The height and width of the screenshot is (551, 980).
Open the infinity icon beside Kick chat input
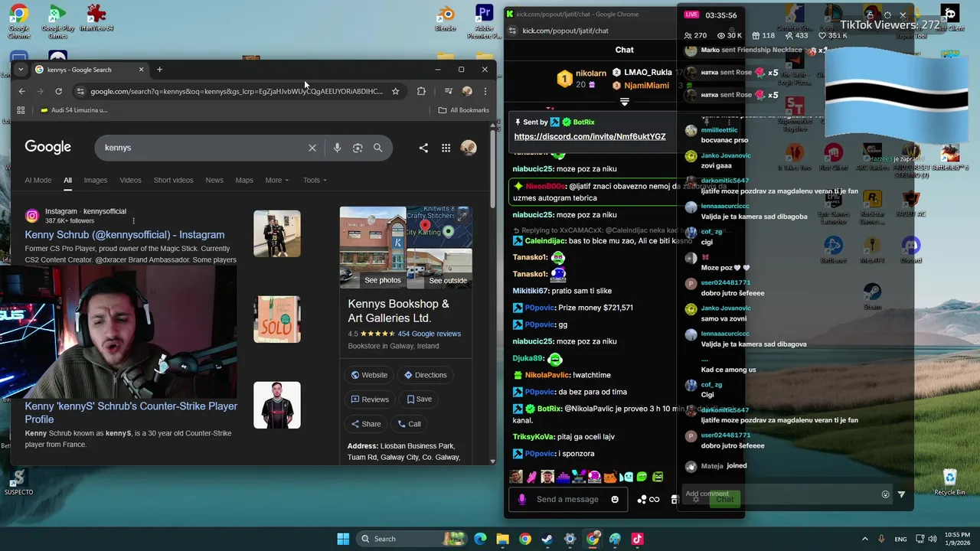[x=654, y=500]
